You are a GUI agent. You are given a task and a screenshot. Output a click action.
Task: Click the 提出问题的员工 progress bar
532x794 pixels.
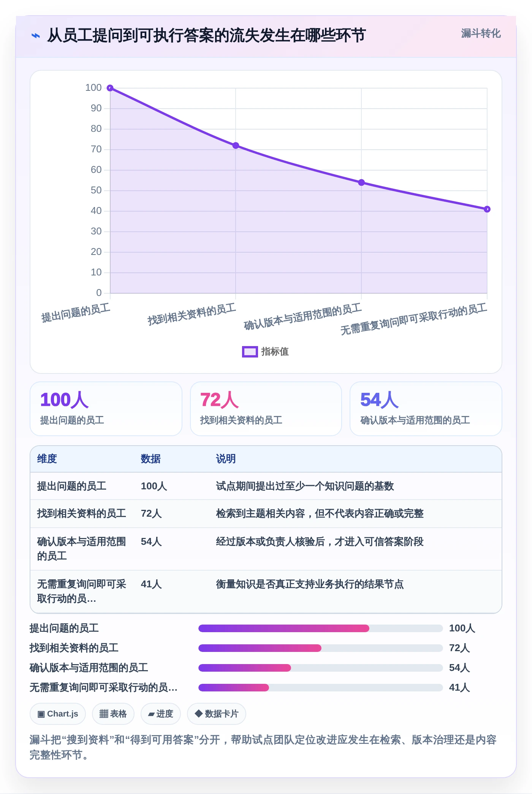(x=321, y=628)
